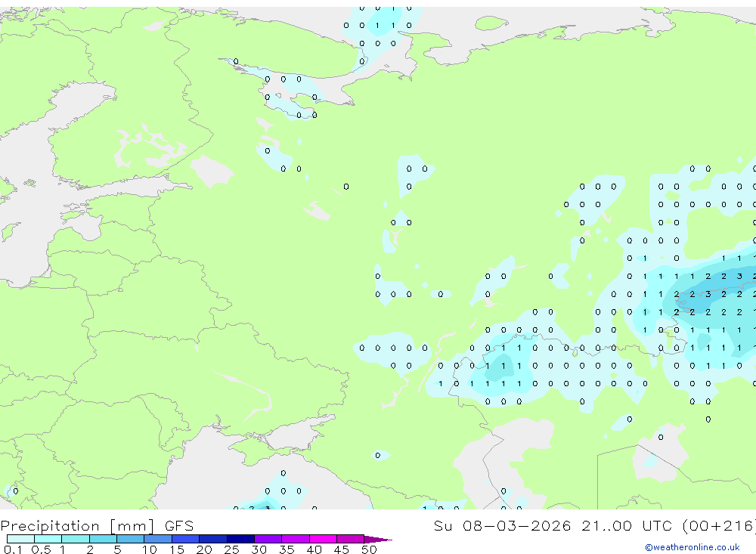Image resolution: width=756 pixels, height=554 pixels.
Task: Click the legend label '40'
Action: (x=314, y=549)
